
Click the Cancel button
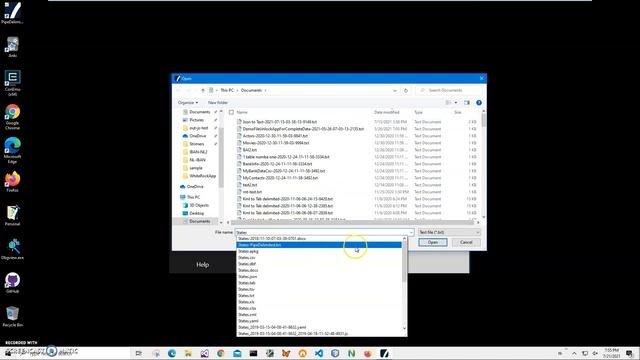pyautogui.click(x=466, y=242)
